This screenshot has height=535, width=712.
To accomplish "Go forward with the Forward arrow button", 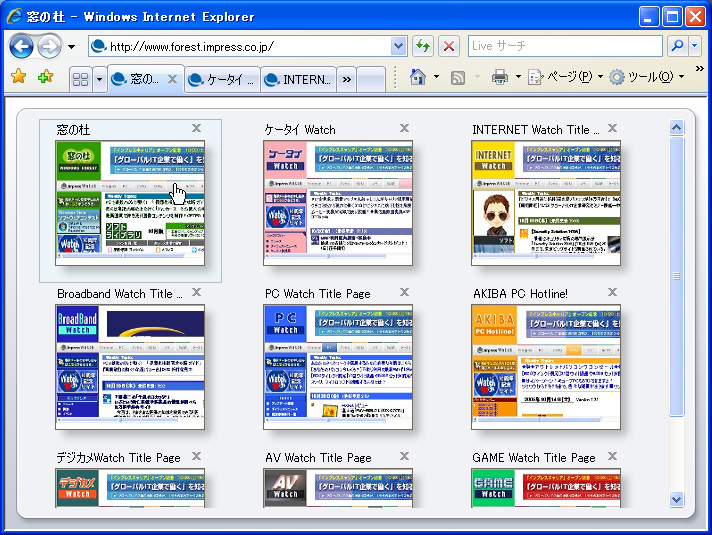I will tap(49, 46).
